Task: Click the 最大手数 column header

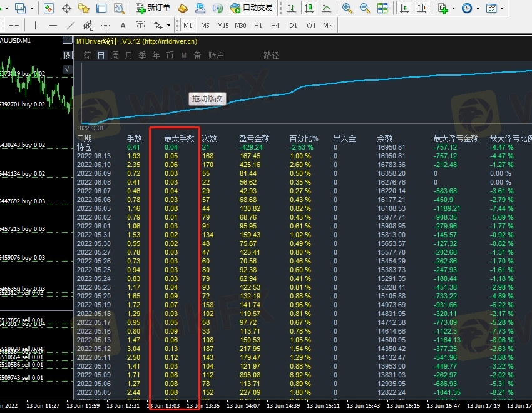Action: tap(179, 138)
